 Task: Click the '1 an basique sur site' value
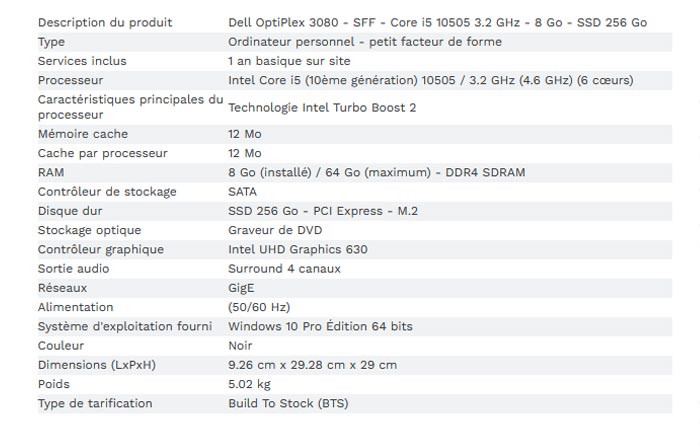(x=289, y=61)
